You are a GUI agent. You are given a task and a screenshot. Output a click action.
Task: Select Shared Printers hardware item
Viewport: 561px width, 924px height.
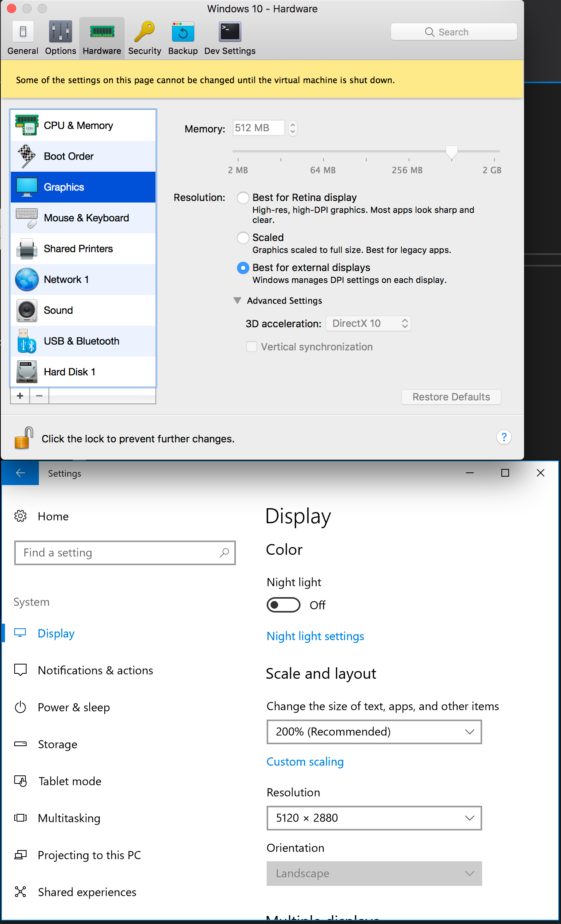pyautogui.click(x=83, y=249)
